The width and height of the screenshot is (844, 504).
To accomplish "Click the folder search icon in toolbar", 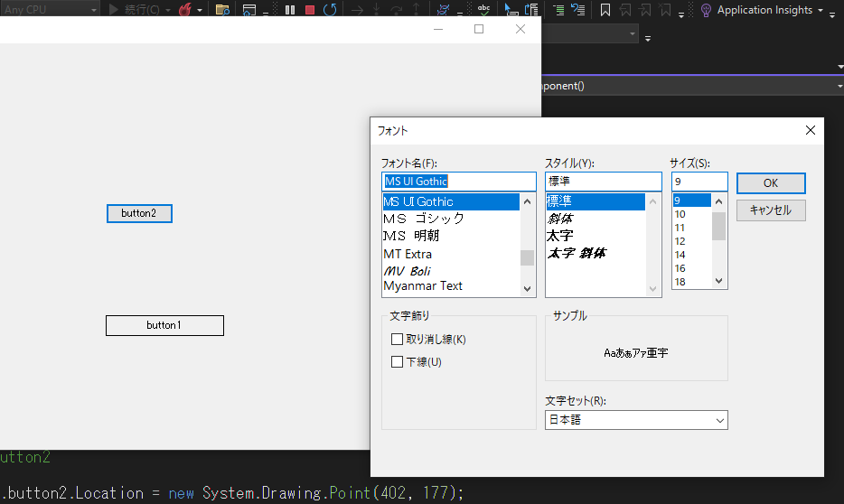I will [x=222, y=10].
